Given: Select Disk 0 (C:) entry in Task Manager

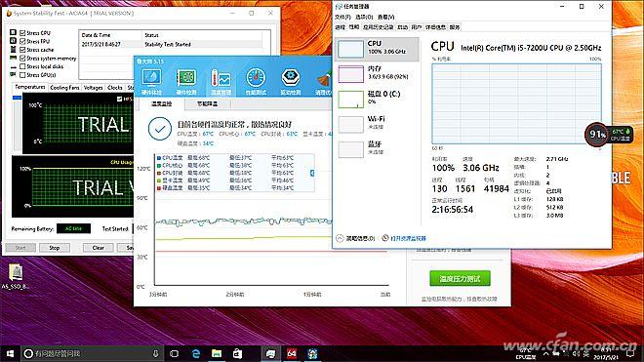Looking at the screenshot, I should coord(377,99).
